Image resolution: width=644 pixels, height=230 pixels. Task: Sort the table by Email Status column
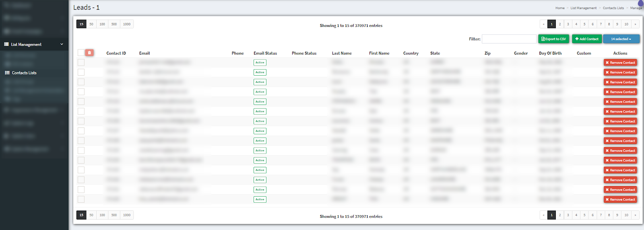(265, 53)
